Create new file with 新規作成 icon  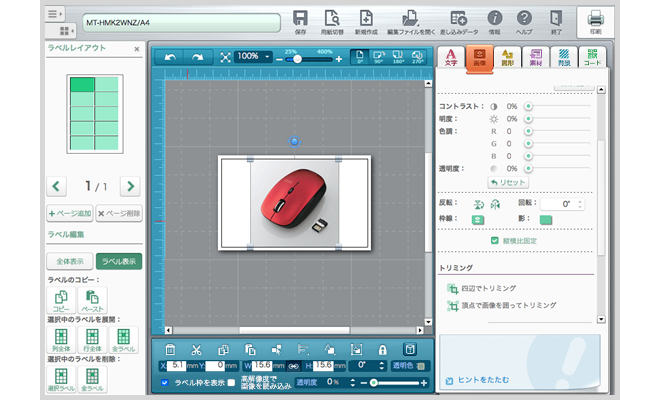coord(366,22)
